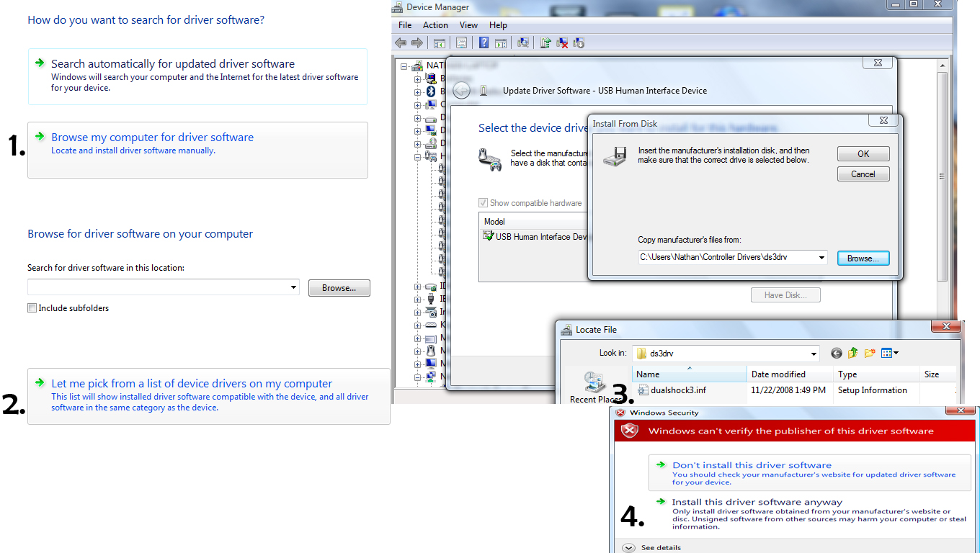Click the Bluetooth icon in device tree
The height and width of the screenshot is (553, 980).
tap(431, 91)
